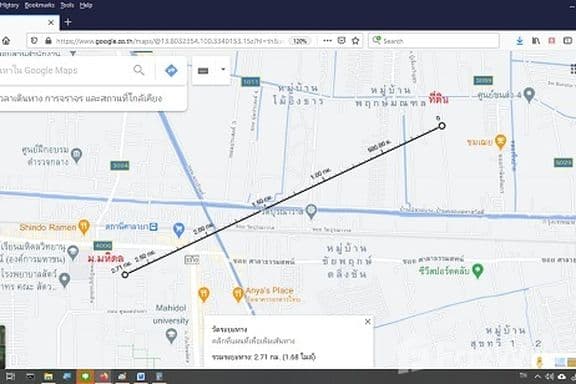Click route badge 3004
576x384 pixels.
click(120, 165)
